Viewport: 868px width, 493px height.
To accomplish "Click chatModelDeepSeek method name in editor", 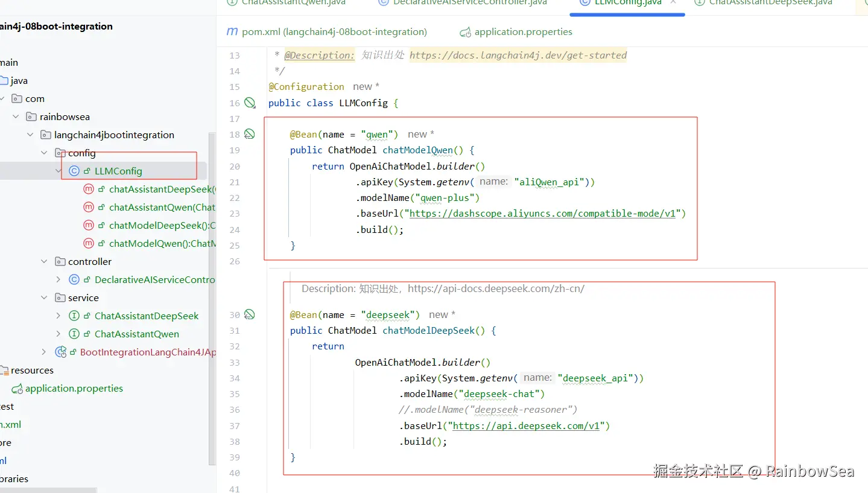I will click(429, 330).
